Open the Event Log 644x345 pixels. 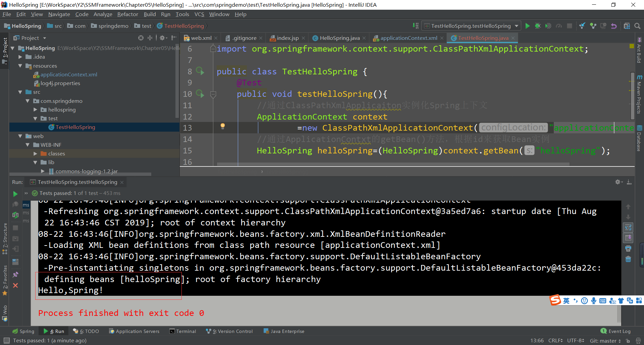(x=615, y=331)
